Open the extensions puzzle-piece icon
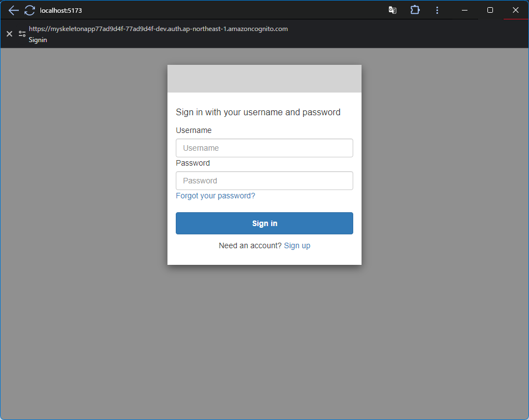 tap(415, 10)
